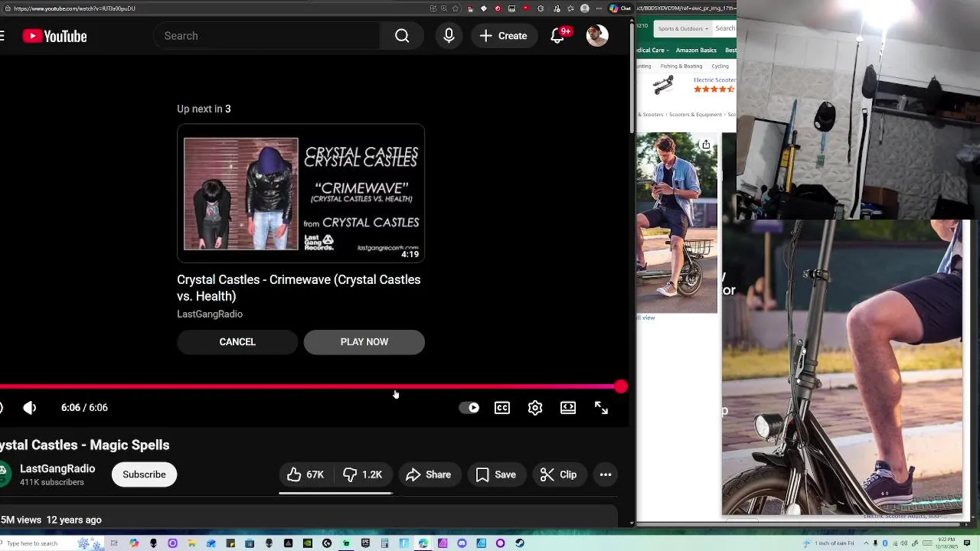Save the video to a playlist
Image resolution: width=980 pixels, height=551 pixels.
point(496,474)
